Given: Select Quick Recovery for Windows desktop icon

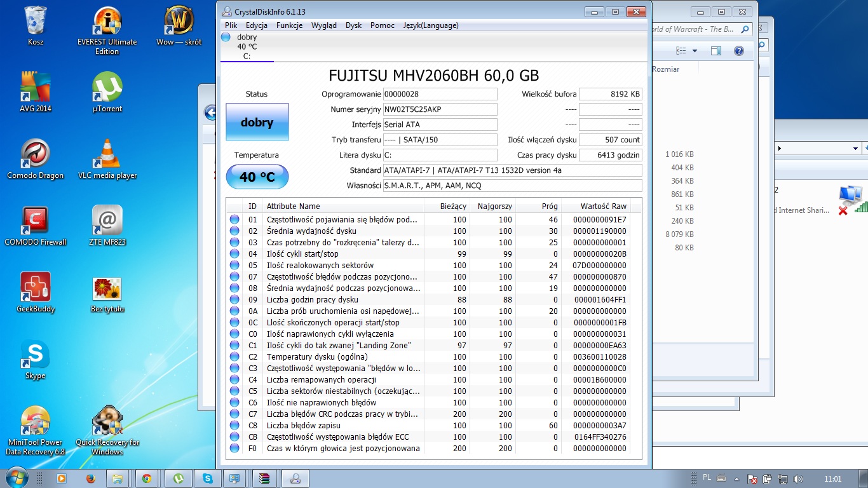Looking at the screenshot, I should point(107,431).
